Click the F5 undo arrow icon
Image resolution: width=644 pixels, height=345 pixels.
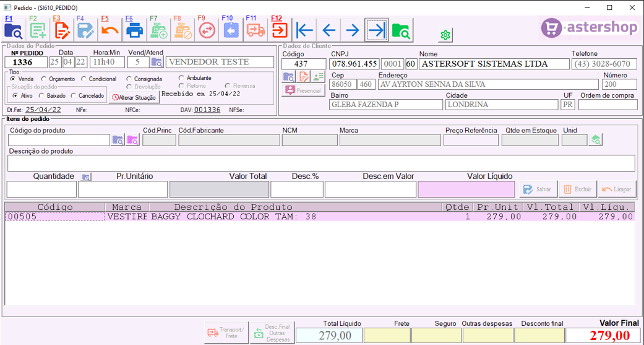110,30
